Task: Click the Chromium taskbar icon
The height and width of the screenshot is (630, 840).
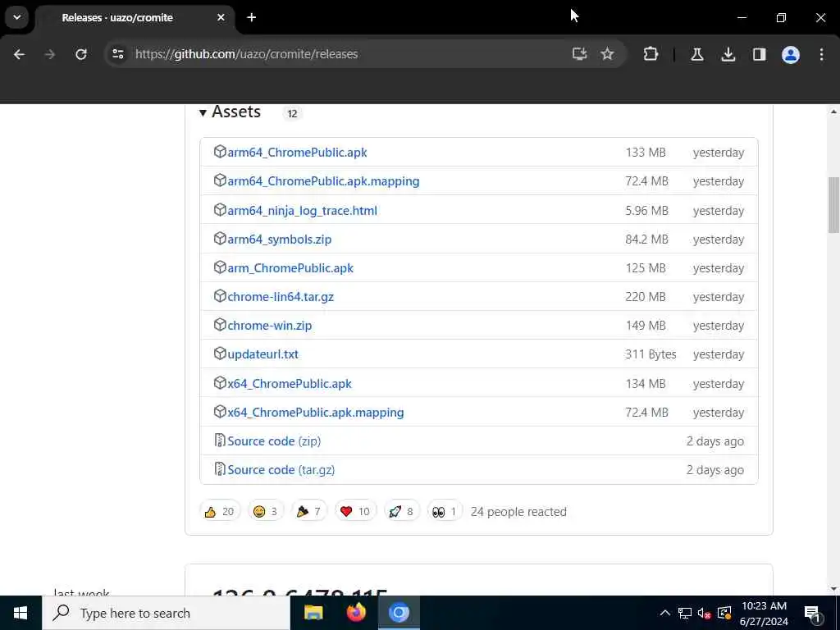Action: coord(399,613)
